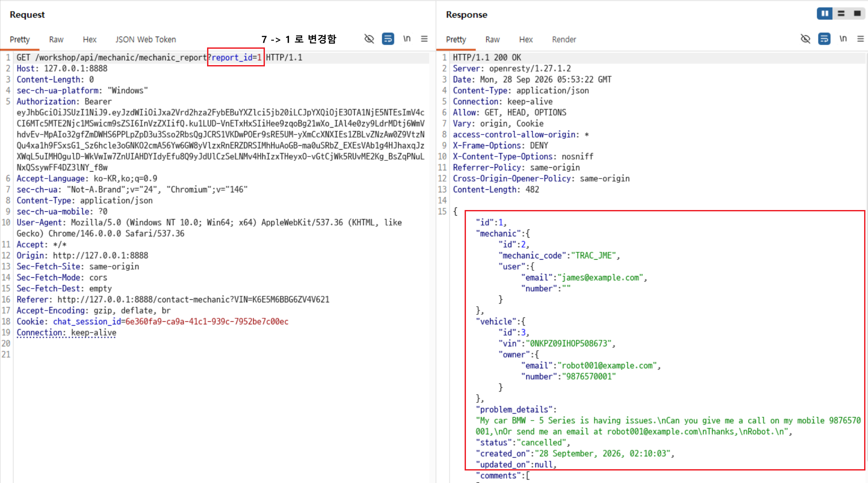868x483 pixels.
Task: Switch to Response Hex tab
Action: 526,39
